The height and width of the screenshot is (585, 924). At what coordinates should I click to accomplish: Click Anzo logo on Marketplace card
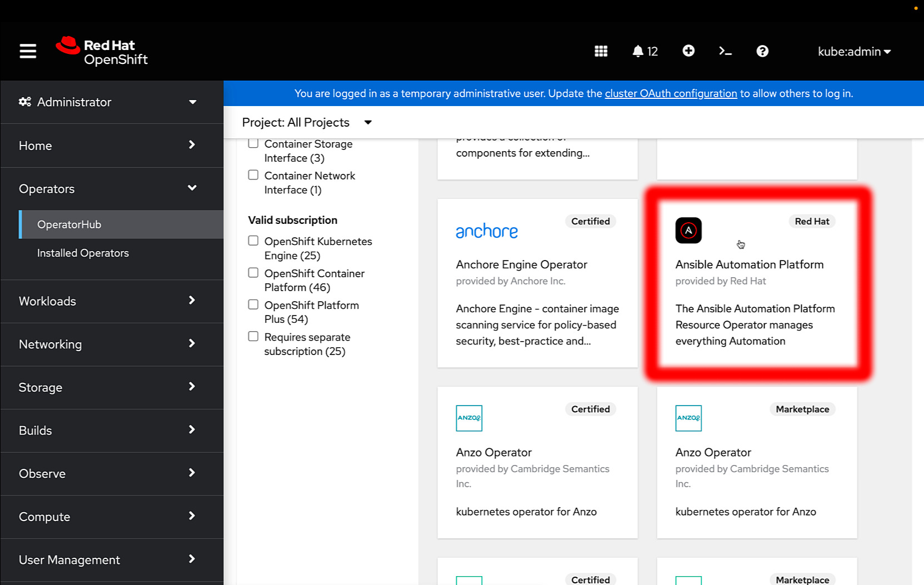tap(688, 418)
